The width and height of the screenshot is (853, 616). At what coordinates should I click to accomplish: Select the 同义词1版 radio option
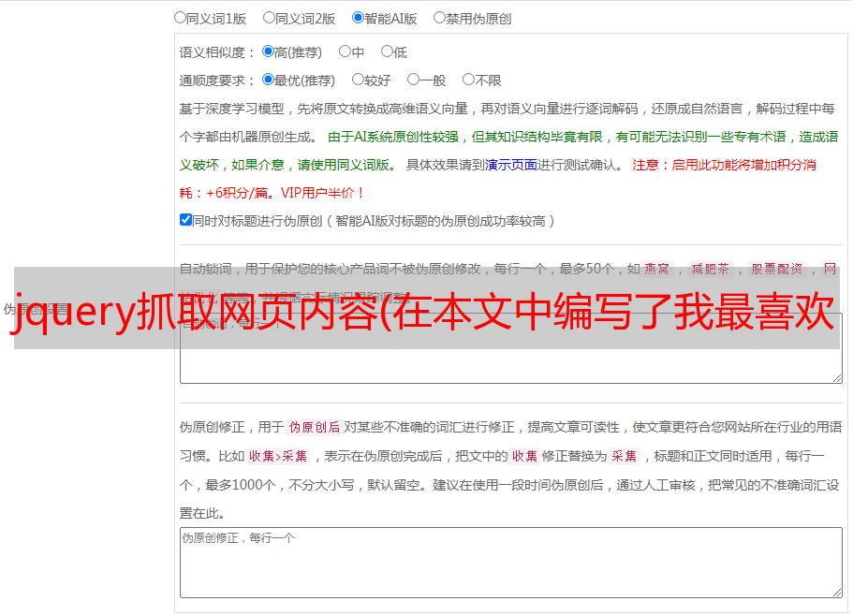pyautogui.click(x=180, y=18)
